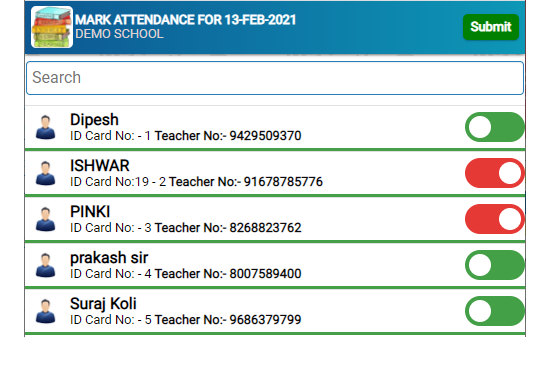Flip PINKI's red attendance toggle
Screen dimensions: 540x365
tap(495, 219)
